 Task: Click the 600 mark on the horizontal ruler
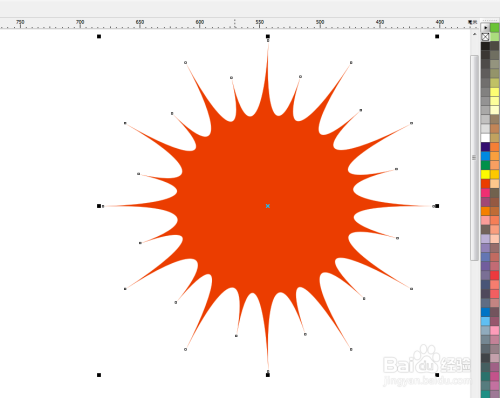[200, 22]
